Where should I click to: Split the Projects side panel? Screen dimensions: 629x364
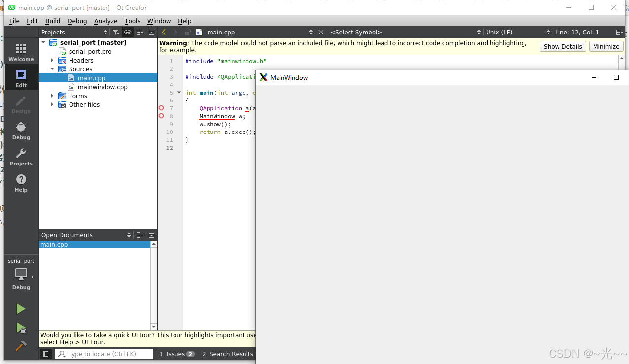click(x=140, y=32)
